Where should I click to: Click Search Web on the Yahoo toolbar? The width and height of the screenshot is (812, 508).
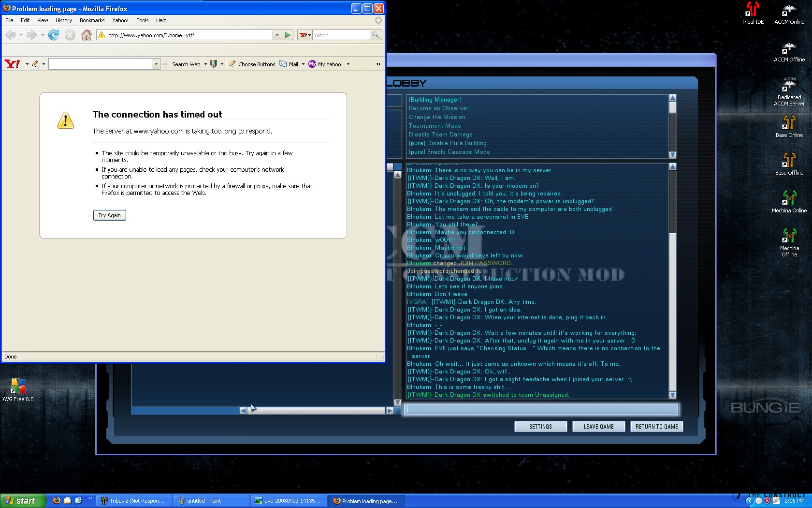pyautogui.click(x=186, y=64)
